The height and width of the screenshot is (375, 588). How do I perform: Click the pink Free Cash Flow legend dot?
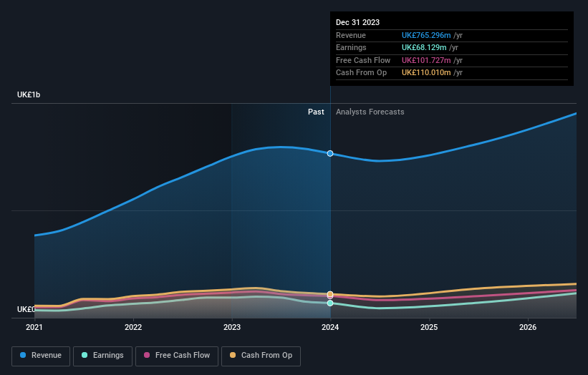[x=147, y=355]
